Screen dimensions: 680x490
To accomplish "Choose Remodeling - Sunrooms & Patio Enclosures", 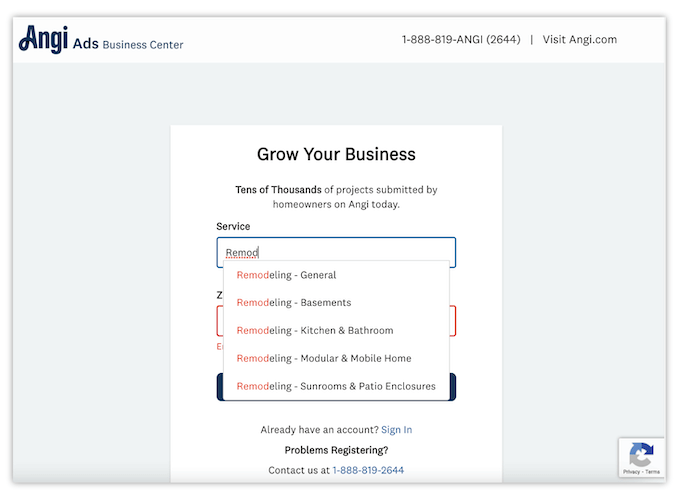I will (x=336, y=386).
